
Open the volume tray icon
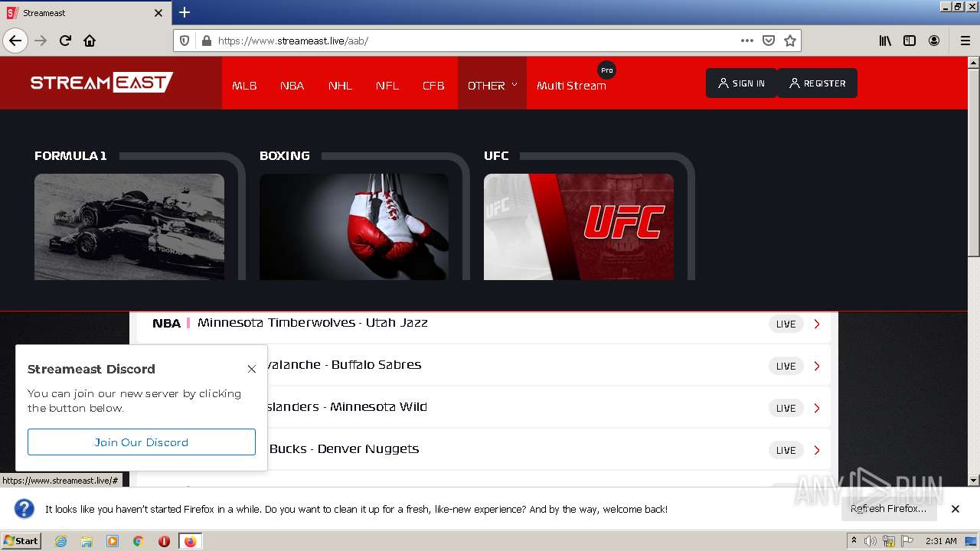[871, 541]
